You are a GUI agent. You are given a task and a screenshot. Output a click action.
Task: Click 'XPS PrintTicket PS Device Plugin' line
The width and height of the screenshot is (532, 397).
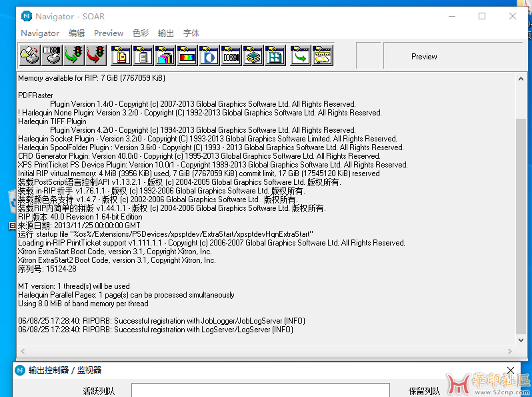pyautogui.click(x=213, y=165)
